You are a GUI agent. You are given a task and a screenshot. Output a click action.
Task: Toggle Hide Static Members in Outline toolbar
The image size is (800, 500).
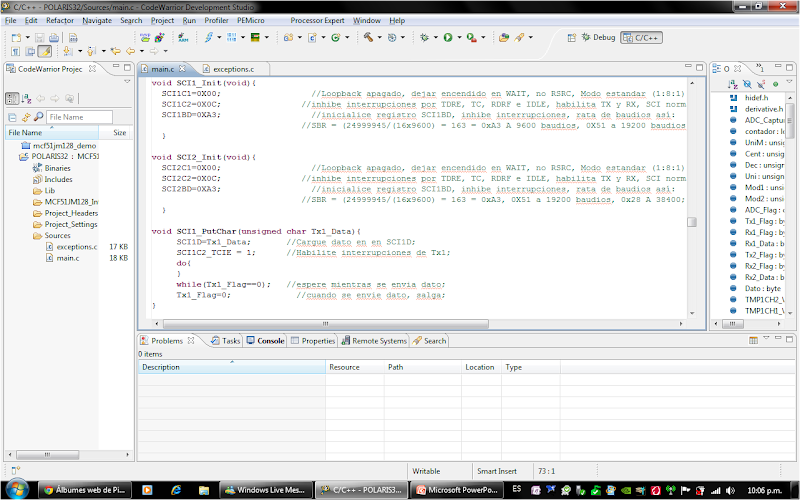pyautogui.click(x=762, y=85)
